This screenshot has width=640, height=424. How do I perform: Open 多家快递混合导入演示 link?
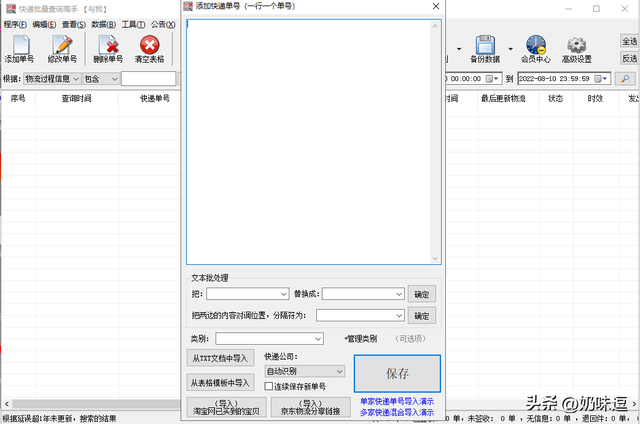(397, 413)
